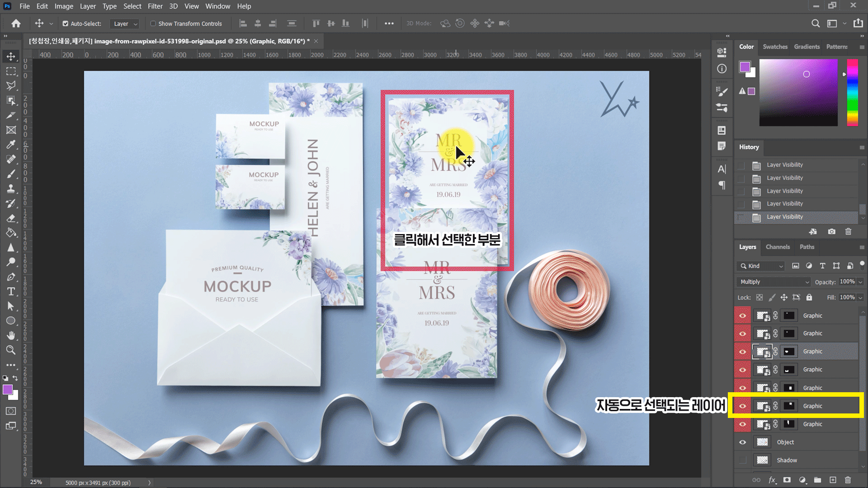868x488 pixels.
Task: Enable Show Transform Controls checkbox
Action: coord(153,23)
